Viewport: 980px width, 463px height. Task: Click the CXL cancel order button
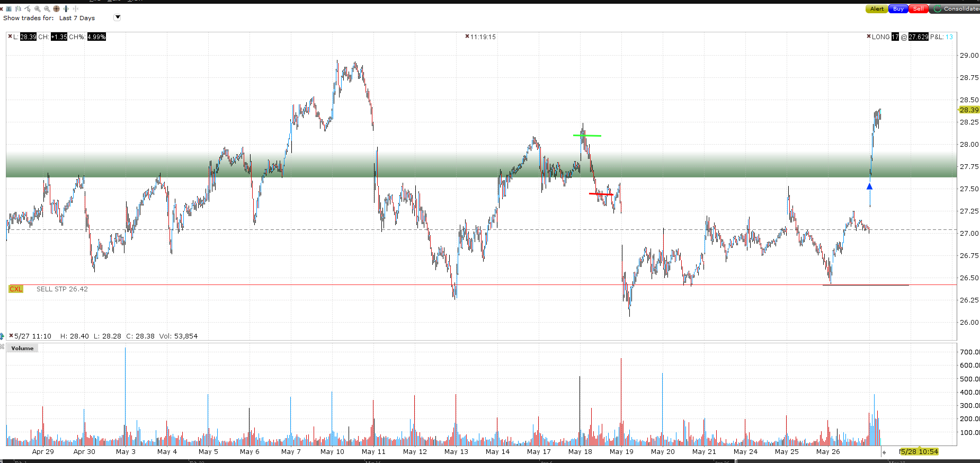point(16,289)
